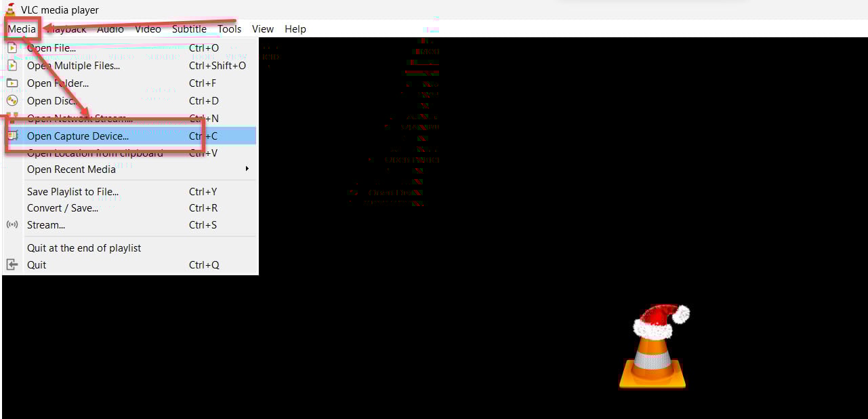This screenshot has height=419, width=868.
Task: Click the Ctrl+Q shortcut text
Action: pos(204,265)
